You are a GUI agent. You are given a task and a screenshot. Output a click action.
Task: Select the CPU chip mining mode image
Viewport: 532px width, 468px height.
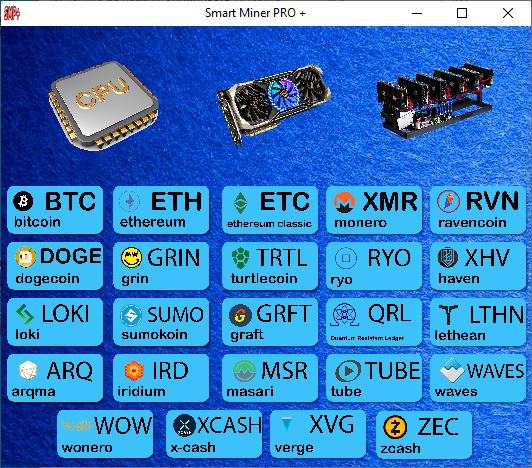(103, 105)
